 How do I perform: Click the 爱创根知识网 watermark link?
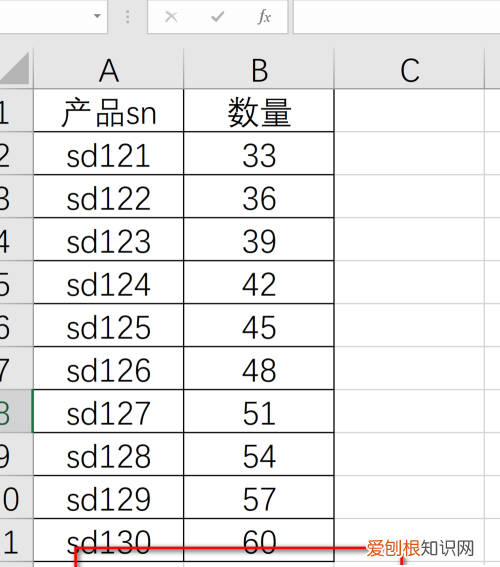coord(420,548)
